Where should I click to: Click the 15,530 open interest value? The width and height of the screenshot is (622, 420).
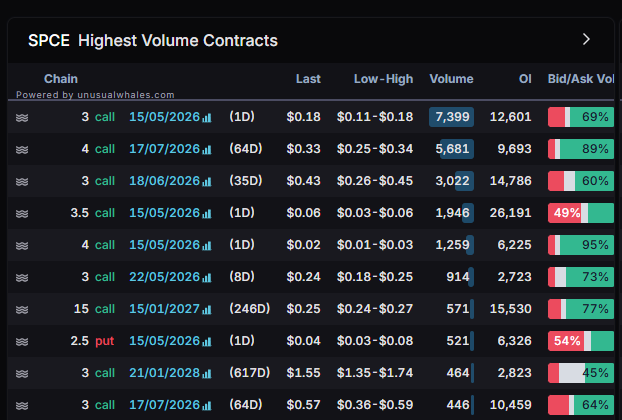(x=511, y=309)
